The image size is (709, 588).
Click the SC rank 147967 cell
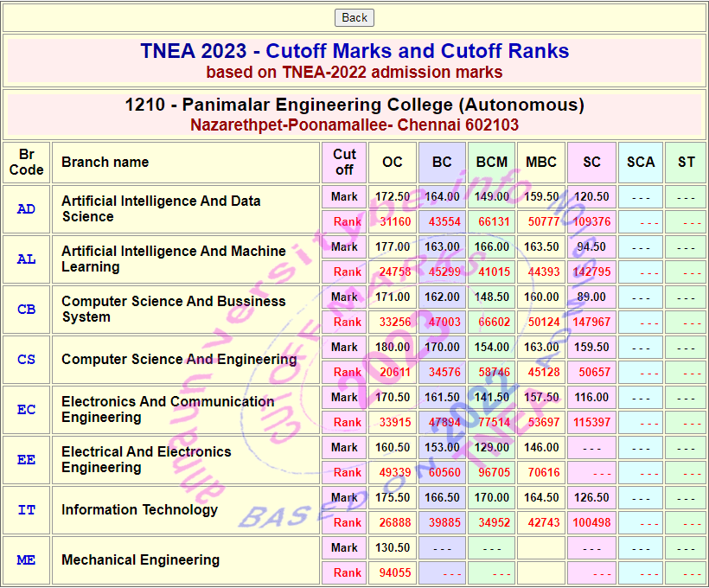pyautogui.click(x=592, y=322)
